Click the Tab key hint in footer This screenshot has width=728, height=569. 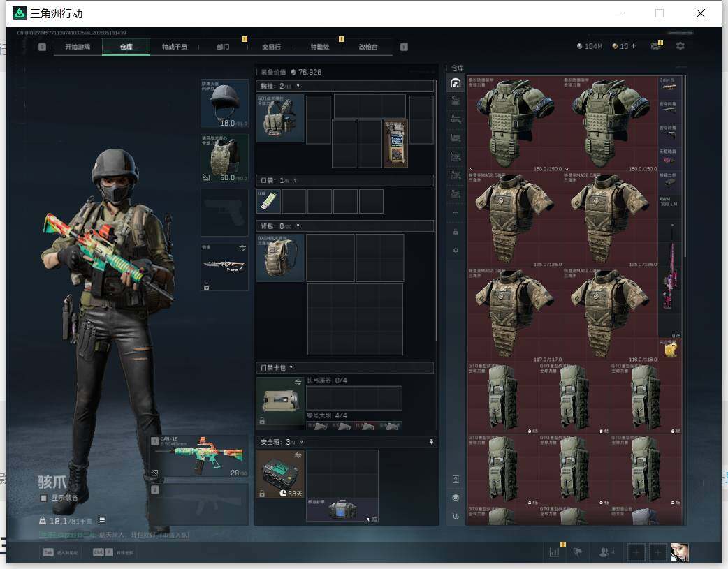click(49, 552)
